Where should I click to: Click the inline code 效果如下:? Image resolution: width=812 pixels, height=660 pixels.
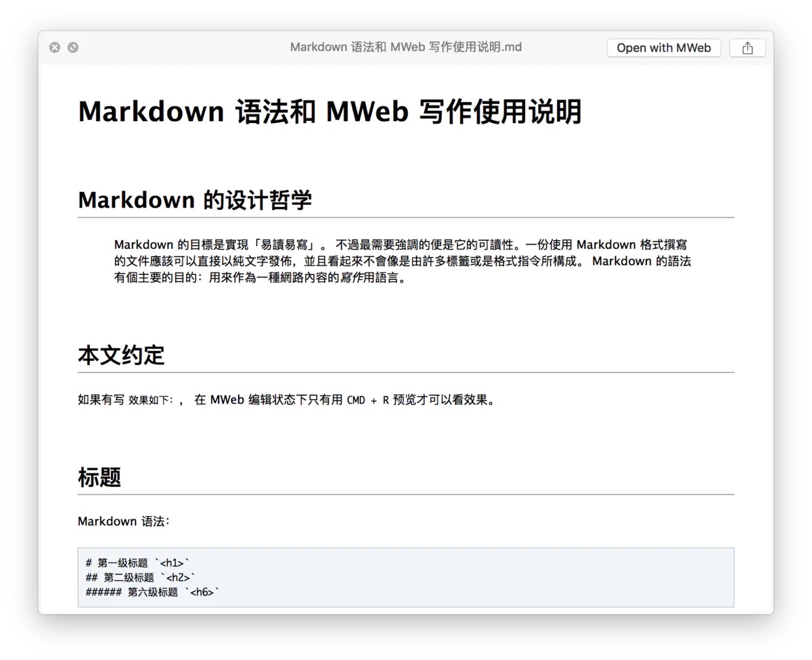152,400
